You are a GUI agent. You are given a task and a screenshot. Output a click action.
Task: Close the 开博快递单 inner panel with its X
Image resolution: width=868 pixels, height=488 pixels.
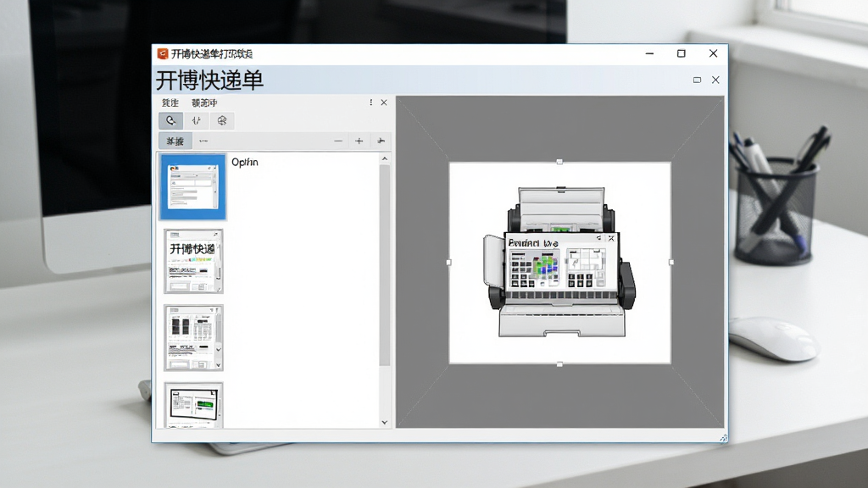click(x=715, y=80)
